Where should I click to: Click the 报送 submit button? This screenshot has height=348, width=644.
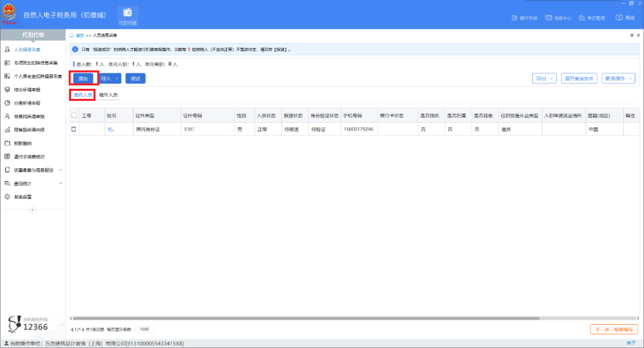(135, 79)
